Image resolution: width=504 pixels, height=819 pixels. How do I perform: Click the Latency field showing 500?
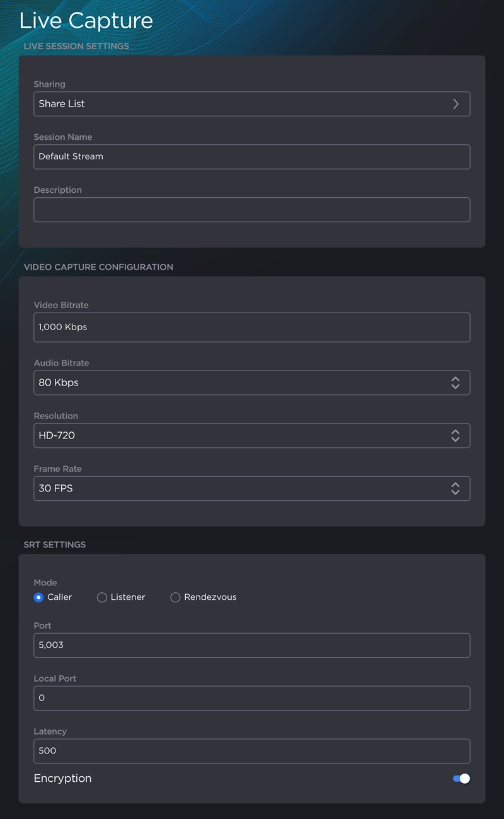point(252,751)
